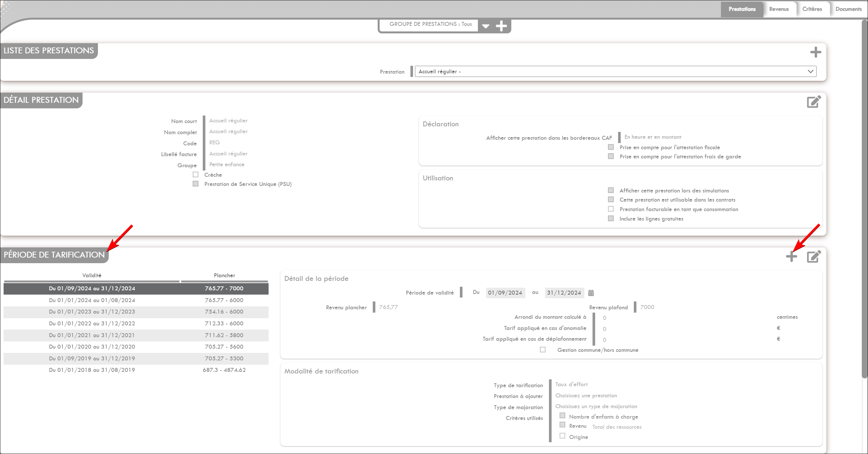This screenshot has width=868, height=454.
Task: Toggle Prise en compte pour l'attestation fiscale
Action: pos(611,147)
